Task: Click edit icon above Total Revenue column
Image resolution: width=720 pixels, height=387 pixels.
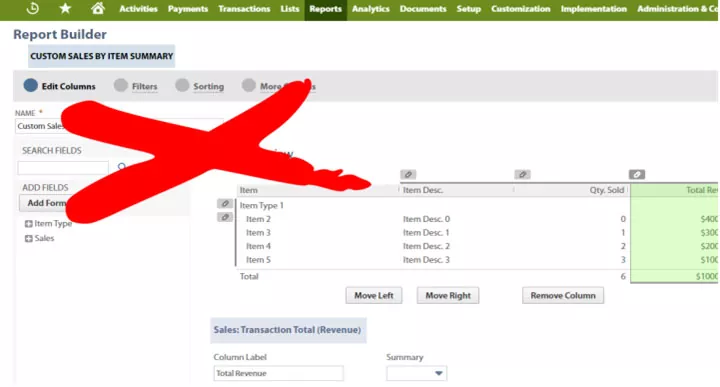Action: coord(636,174)
